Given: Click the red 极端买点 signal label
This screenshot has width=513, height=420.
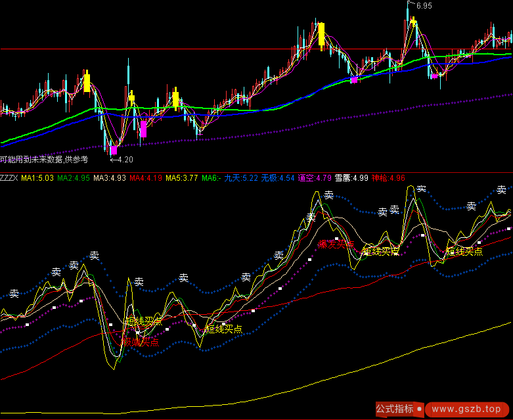Looking at the screenshot, I should point(140,342).
